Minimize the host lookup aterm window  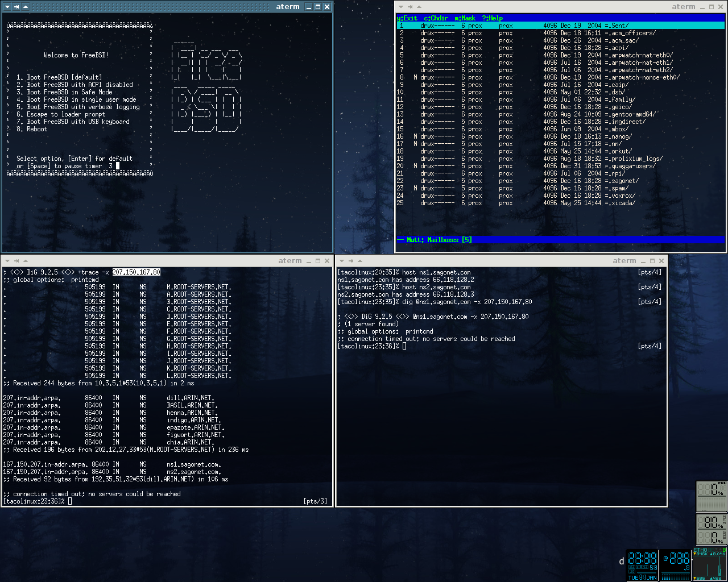(x=643, y=261)
